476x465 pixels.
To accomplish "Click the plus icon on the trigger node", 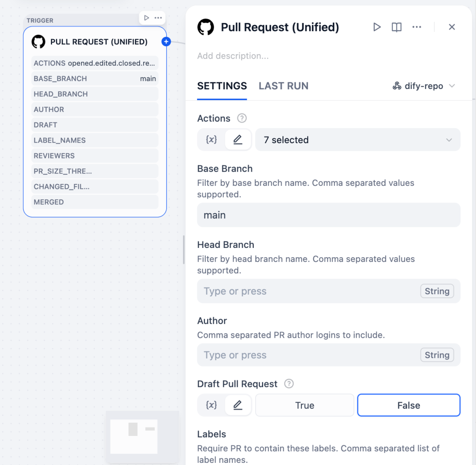I will click(166, 41).
